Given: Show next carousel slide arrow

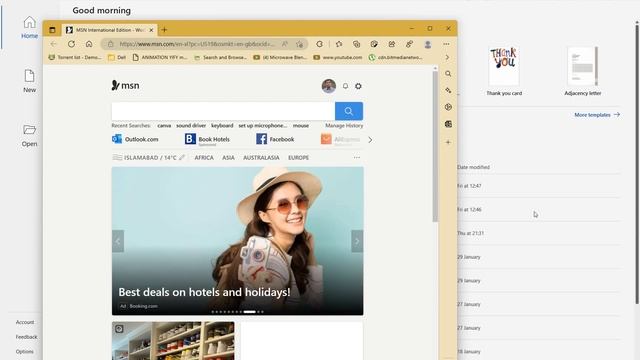Looking at the screenshot, I should 357,241.
